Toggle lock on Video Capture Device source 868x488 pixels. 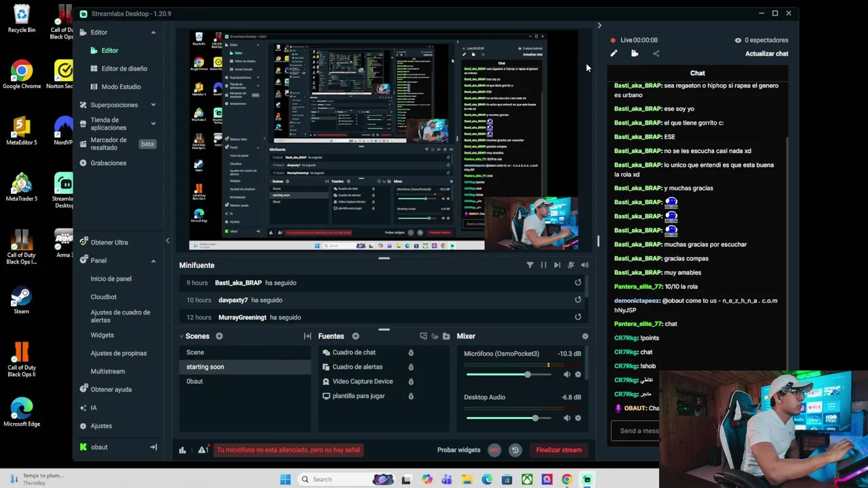[411, 381]
